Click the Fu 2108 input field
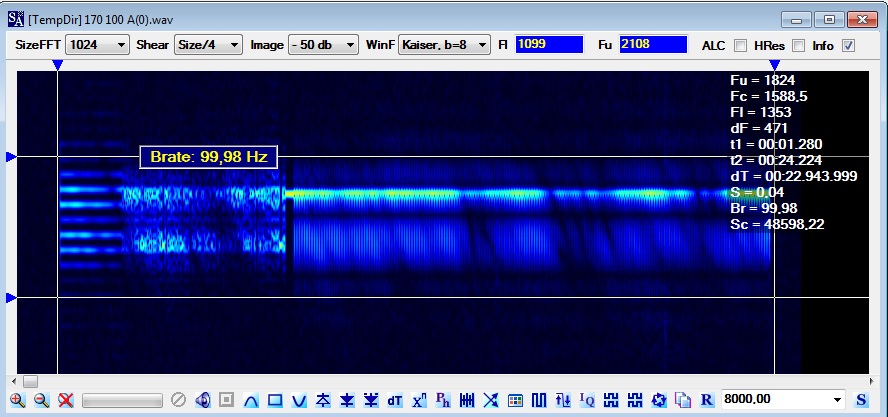The height and width of the screenshot is (417, 888). pyautogui.click(x=654, y=44)
